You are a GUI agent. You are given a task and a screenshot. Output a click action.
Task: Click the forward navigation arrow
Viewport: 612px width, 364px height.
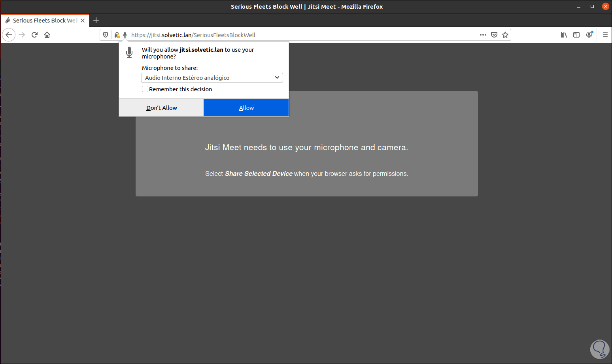click(x=22, y=35)
